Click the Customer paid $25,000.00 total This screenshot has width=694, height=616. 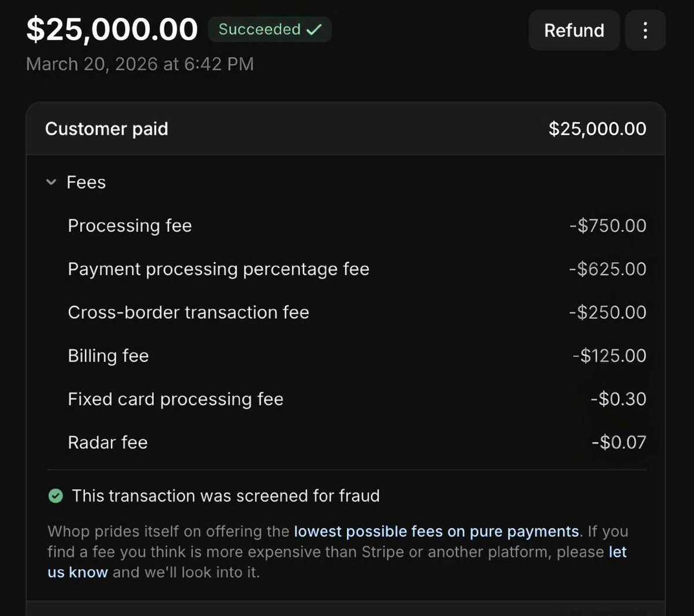(597, 128)
